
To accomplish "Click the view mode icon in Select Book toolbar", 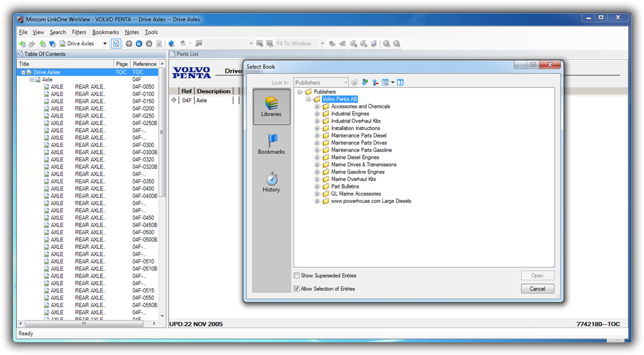I will click(385, 82).
